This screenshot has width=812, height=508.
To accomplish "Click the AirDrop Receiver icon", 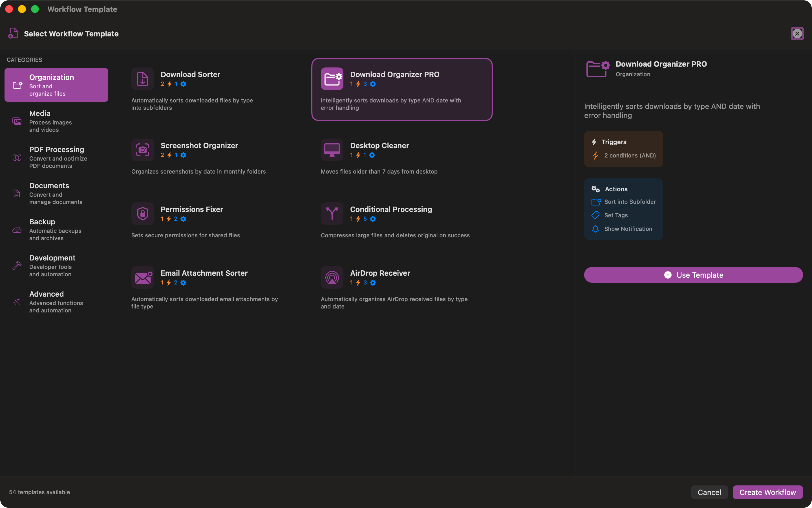I will coord(332,277).
